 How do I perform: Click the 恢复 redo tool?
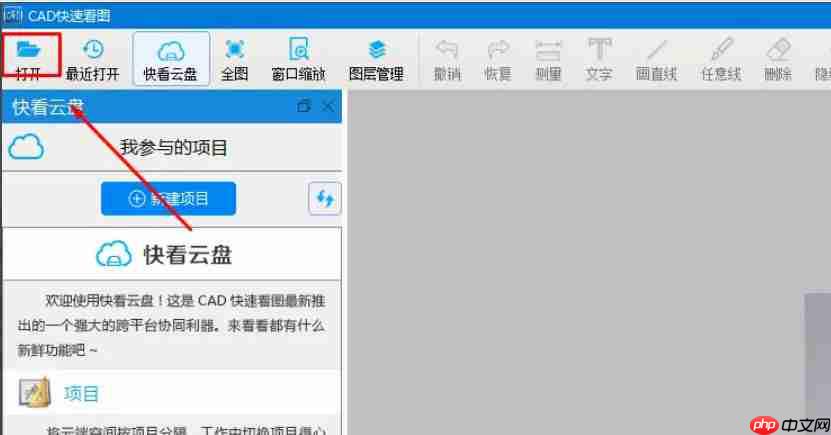click(x=498, y=59)
